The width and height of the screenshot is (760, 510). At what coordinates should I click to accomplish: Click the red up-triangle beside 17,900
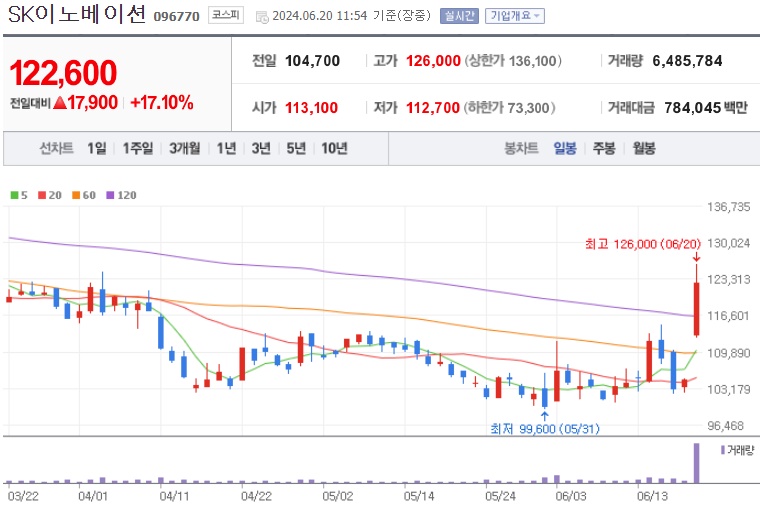60,102
